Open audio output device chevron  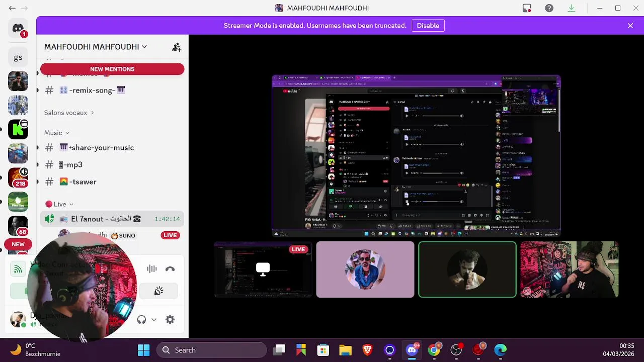154,320
